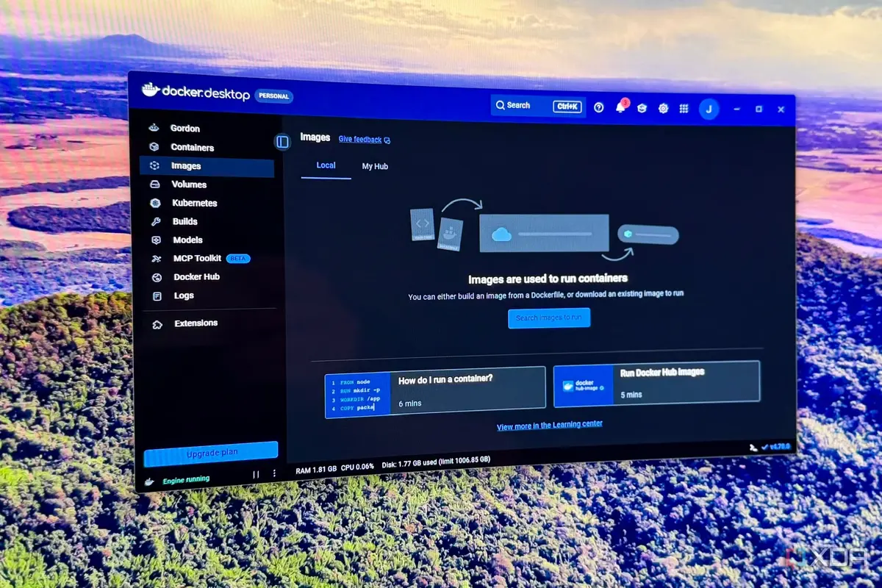Open Settings gear icon
This screenshot has width=882, height=588.
(x=663, y=108)
